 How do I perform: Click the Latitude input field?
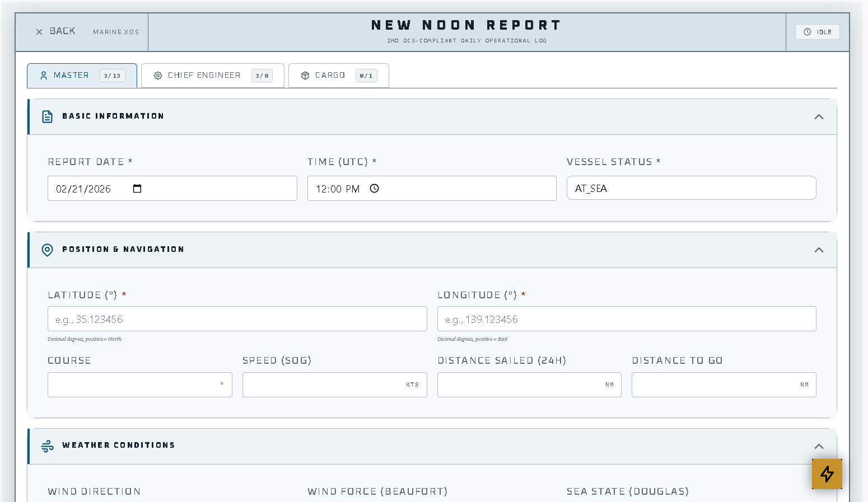(236, 318)
